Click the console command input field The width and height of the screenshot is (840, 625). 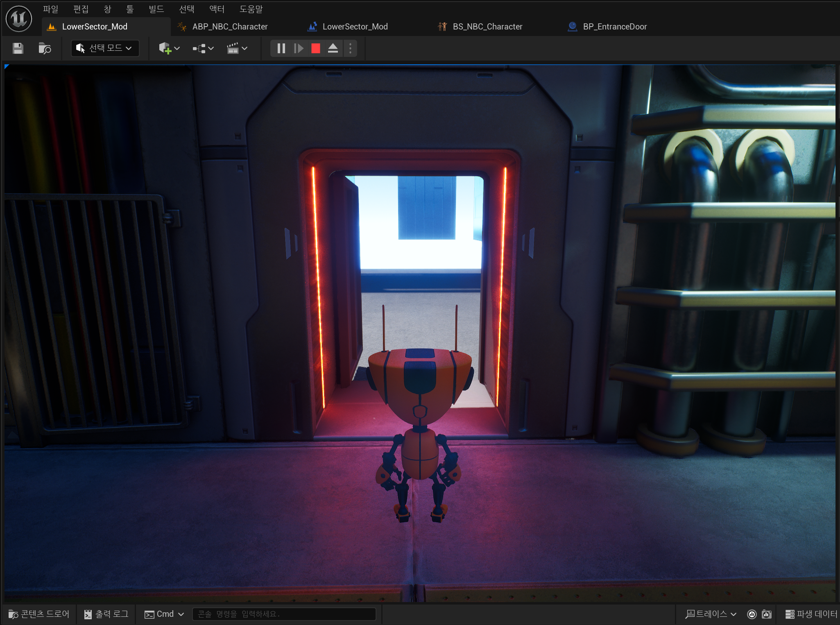coord(283,614)
